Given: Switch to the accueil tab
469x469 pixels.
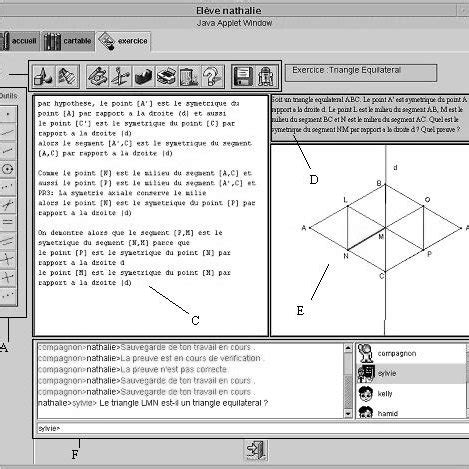Looking at the screenshot, I should pyautogui.click(x=19, y=41).
